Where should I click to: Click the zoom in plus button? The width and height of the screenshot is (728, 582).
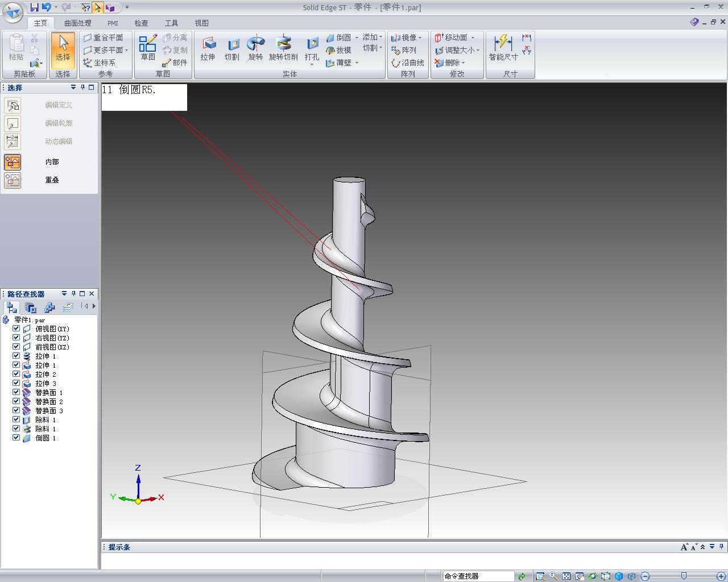click(722, 576)
